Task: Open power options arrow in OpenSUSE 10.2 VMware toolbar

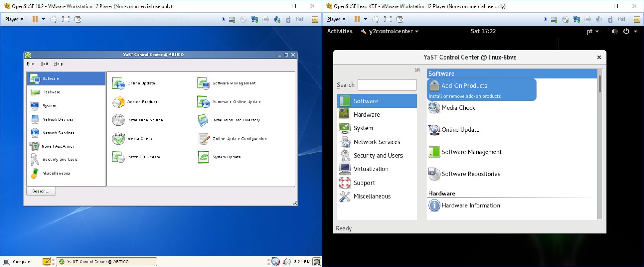Action: (x=43, y=19)
